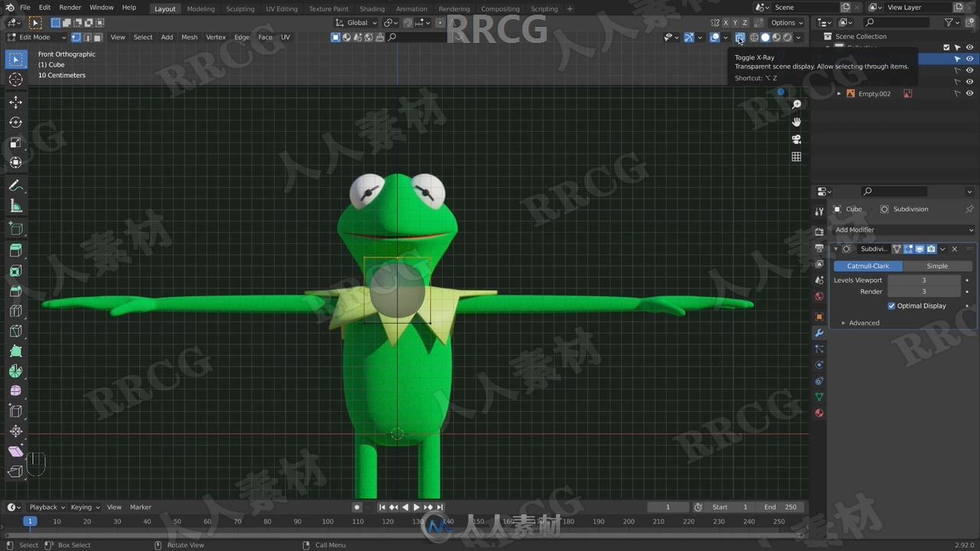Viewport: 980px width, 551px height.
Task: Uncheck Optimal Display checkbox
Action: click(892, 305)
